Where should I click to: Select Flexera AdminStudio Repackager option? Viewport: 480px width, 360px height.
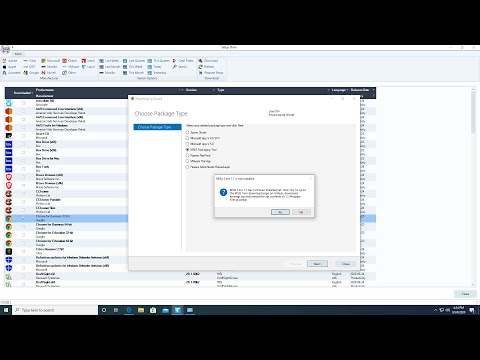pyautogui.click(x=187, y=167)
